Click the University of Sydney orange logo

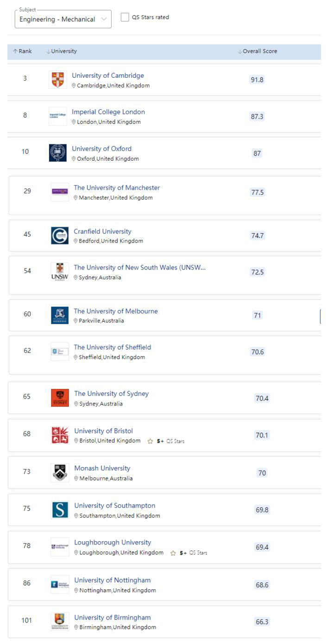[60, 398]
